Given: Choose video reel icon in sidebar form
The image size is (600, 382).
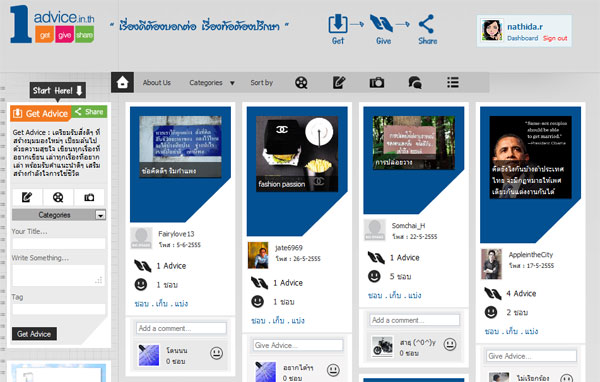Looking at the screenshot, I should tap(58, 197).
